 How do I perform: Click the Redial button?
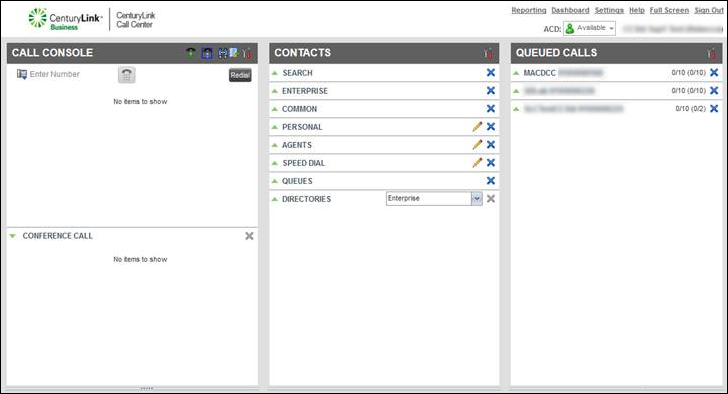240,75
